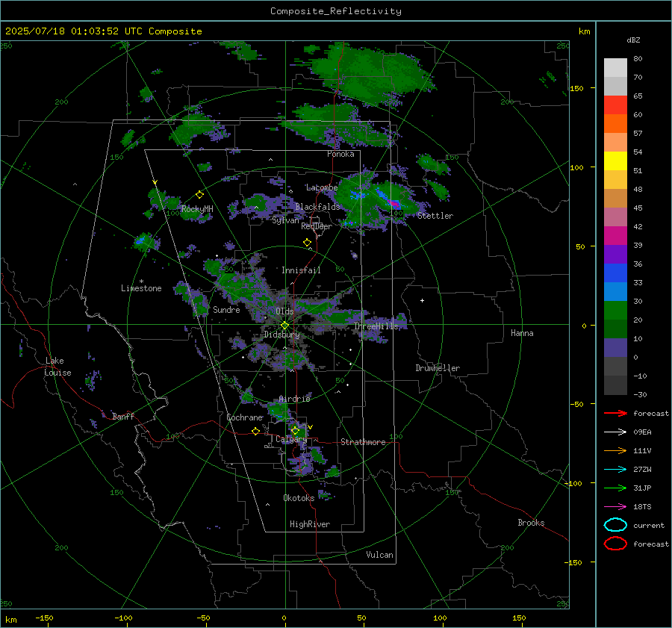Image resolution: width=672 pixels, height=628 pixels.
Task: Pick the purple 36-39 dBZ swatch
Action: tap(615, 255)
